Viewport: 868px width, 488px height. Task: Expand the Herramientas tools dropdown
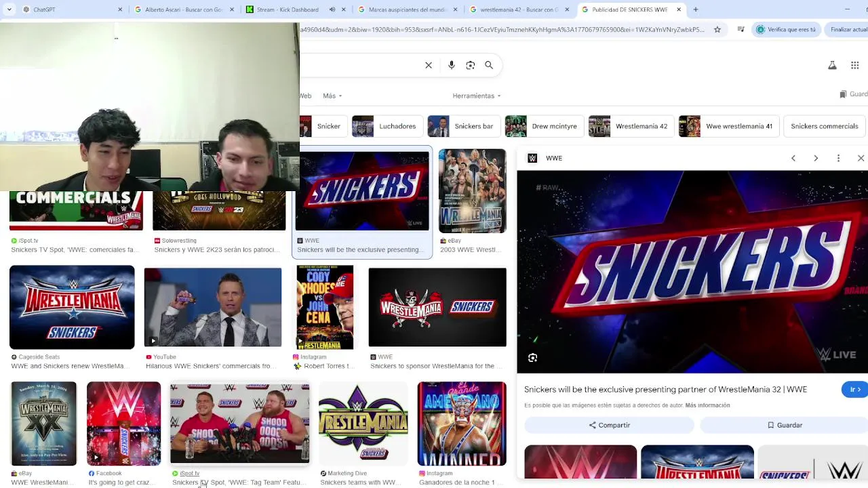click(477, 96)
